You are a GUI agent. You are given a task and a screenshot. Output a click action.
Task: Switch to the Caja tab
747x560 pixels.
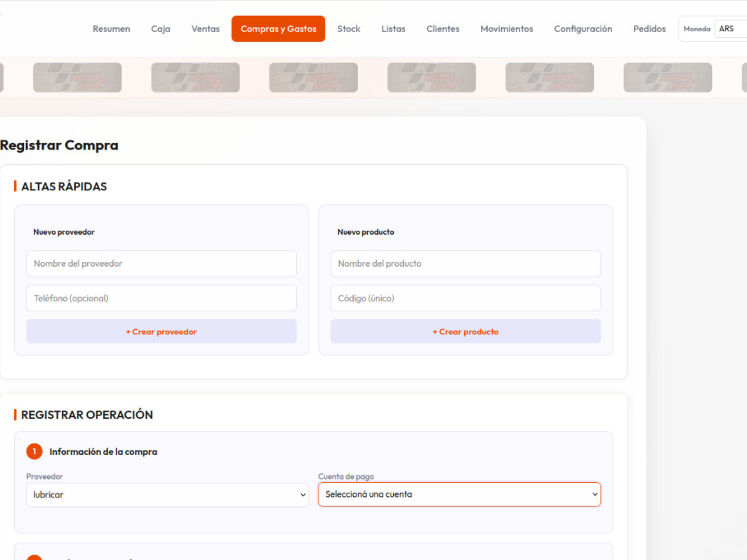pyautogui.click(x=160, y=29)
